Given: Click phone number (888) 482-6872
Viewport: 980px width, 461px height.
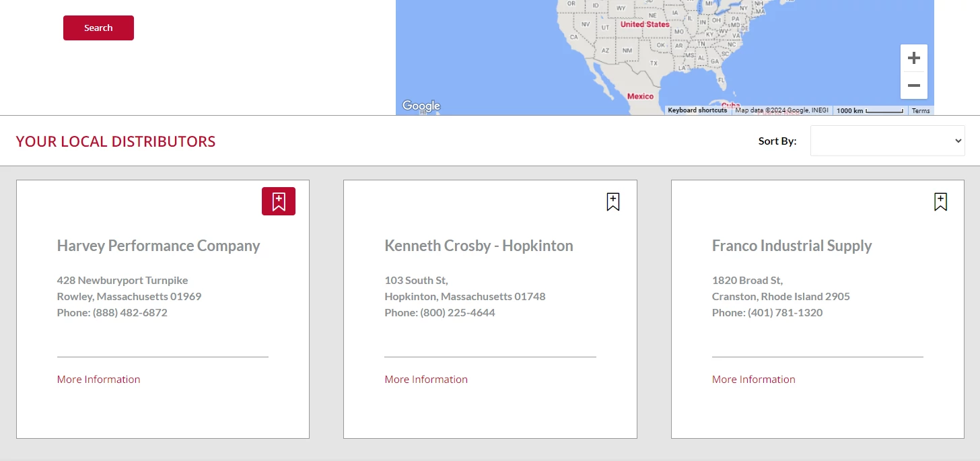Looking at the screenshot, I should pos(130,313).
